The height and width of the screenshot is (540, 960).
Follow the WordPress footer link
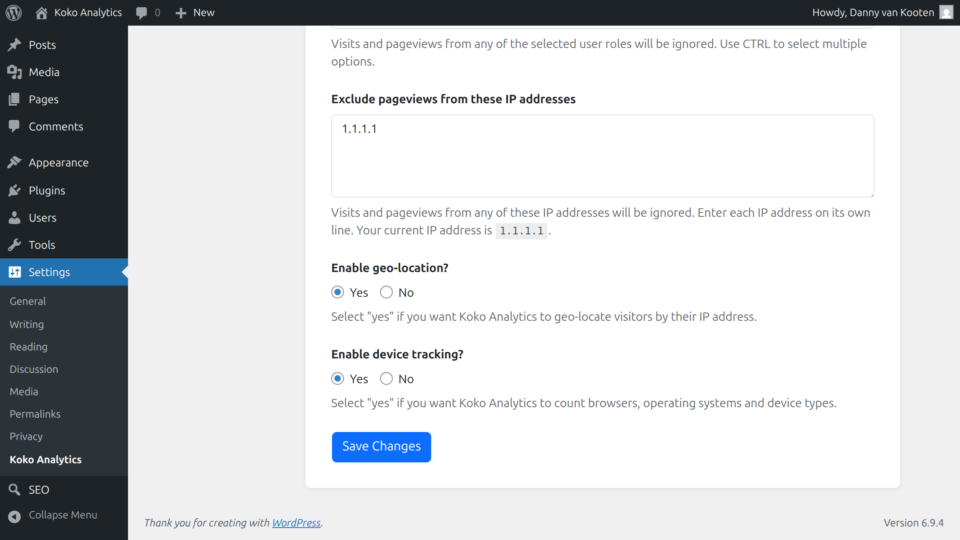[296, 523]
